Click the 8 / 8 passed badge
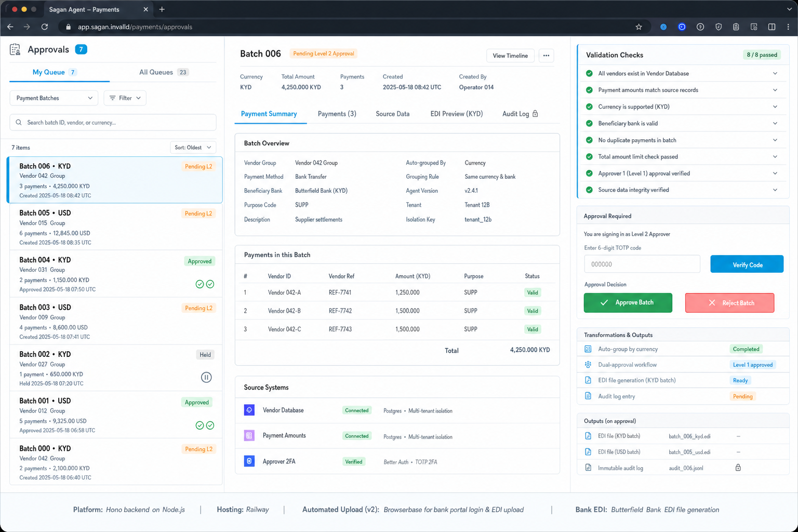 [x=762, y=55]
